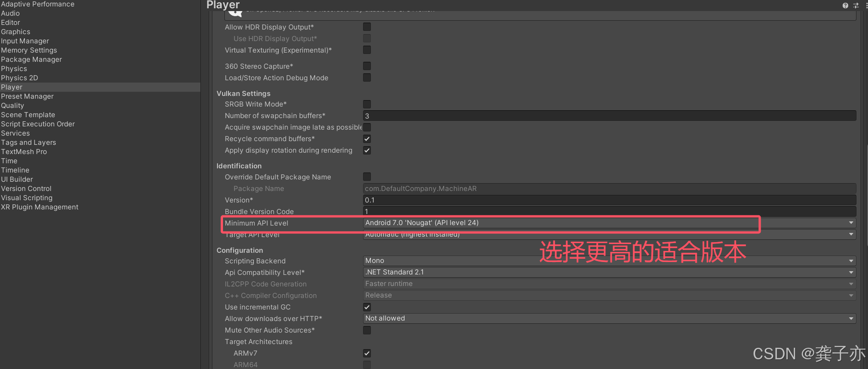Image resolution: width=868 pixels, height=369 pixels.
Task: Open Editor settings category
Action: coord(11,23)
